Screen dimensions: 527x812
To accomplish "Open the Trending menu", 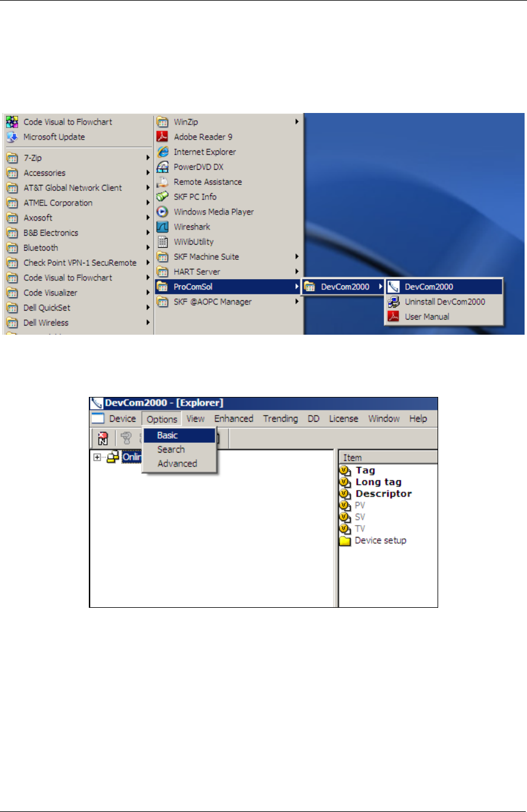I will pos(280,419).
